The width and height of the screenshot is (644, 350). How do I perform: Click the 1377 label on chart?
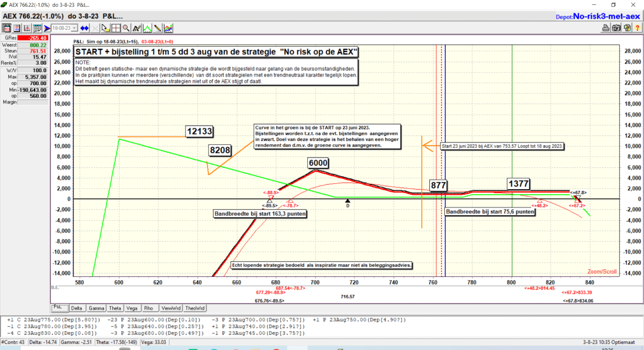(519, 184)
